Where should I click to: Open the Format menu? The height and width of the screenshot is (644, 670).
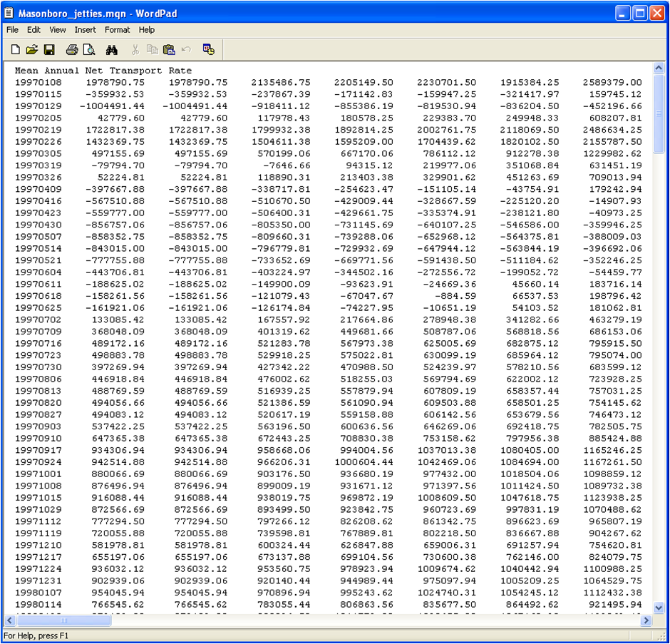(x=117, y=29)
